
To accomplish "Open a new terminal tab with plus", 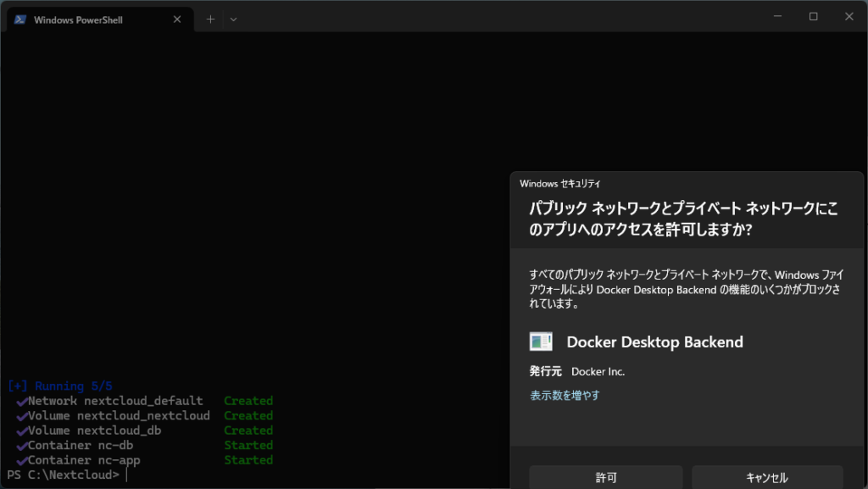I will (210, 19).
